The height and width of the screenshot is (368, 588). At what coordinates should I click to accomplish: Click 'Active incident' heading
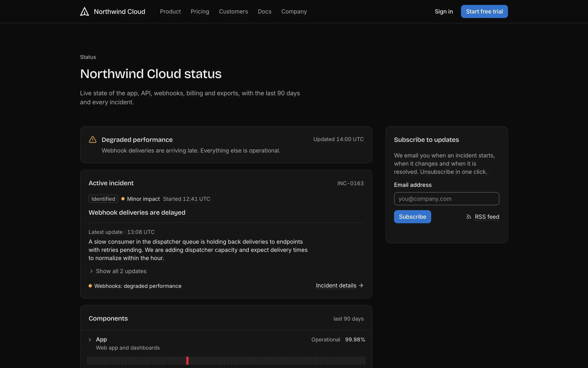(x=111, y=183)
